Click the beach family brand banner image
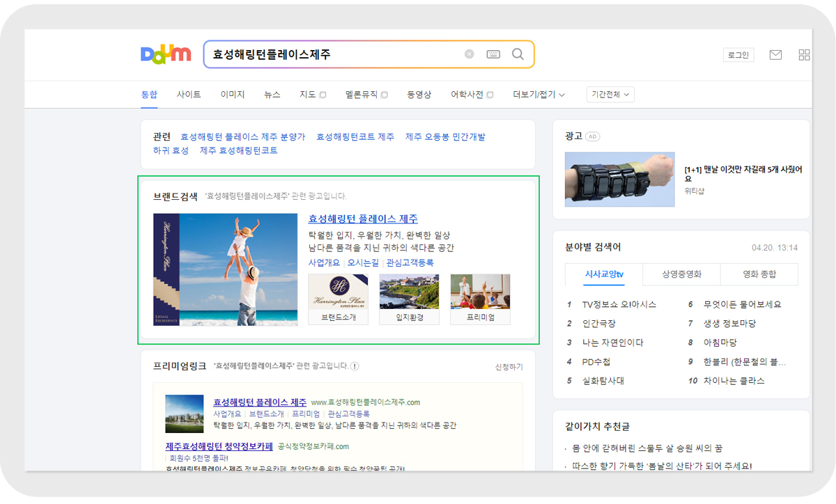This screenshot has width=836, height=504. (226, 269)
